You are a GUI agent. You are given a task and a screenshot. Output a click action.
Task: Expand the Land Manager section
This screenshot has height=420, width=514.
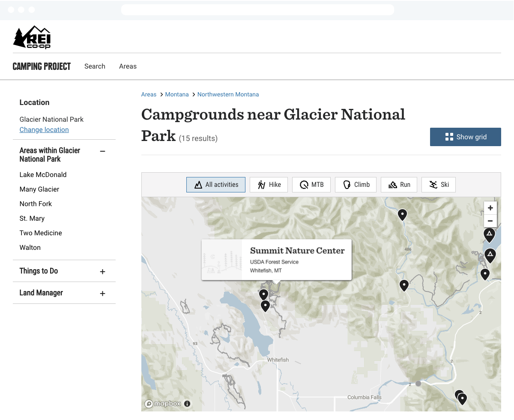point(102,294)
